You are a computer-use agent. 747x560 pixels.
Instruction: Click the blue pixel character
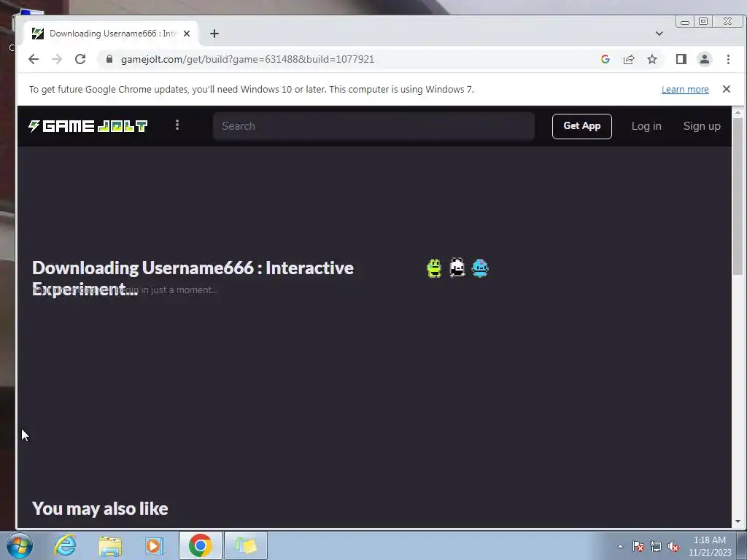(480, 268)
